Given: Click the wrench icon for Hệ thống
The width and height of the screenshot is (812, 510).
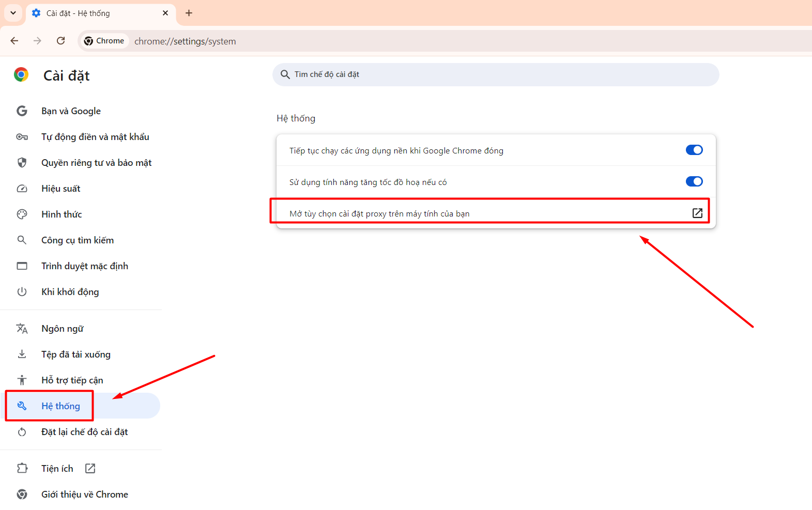Looking at the screenshot, I should coord(22,406).
